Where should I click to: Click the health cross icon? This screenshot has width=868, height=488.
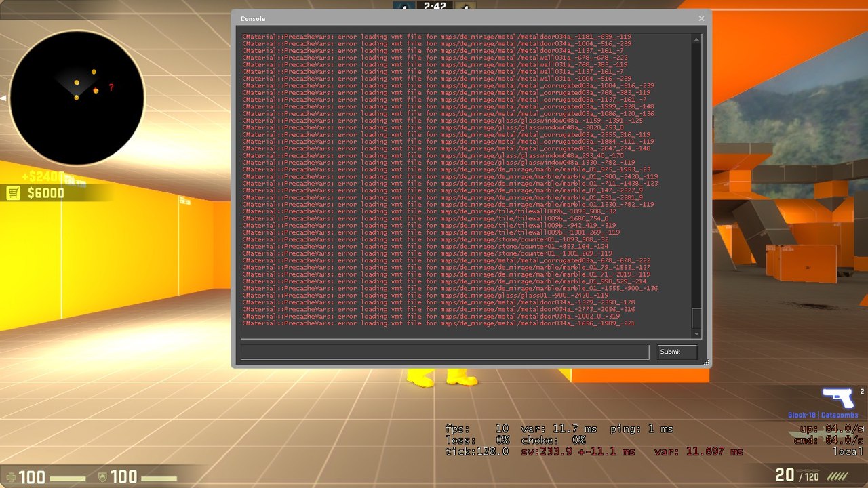coord(9,477)
